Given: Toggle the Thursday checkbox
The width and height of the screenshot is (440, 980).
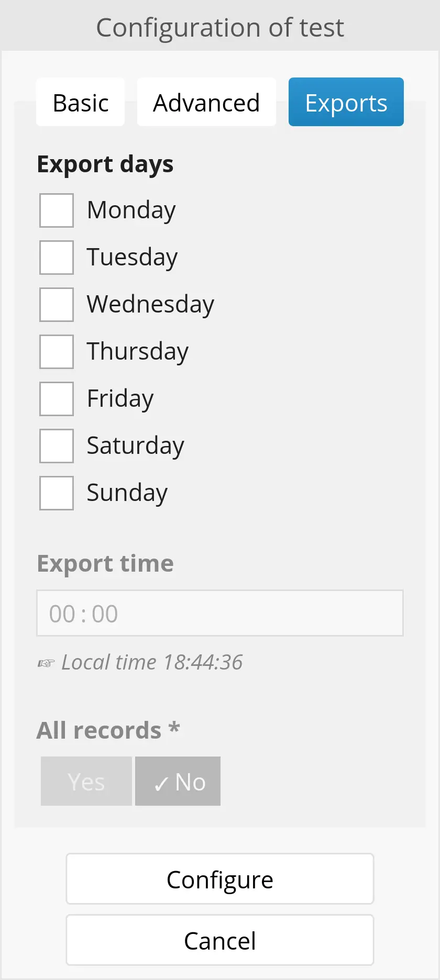Looking at the screenshot, I should coord(57,352).
